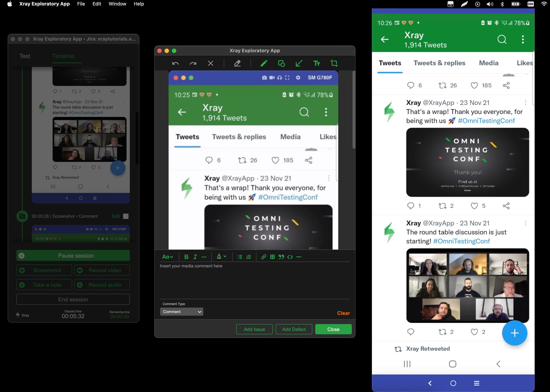Click the orange Clear link

click(x=343, y=313)
